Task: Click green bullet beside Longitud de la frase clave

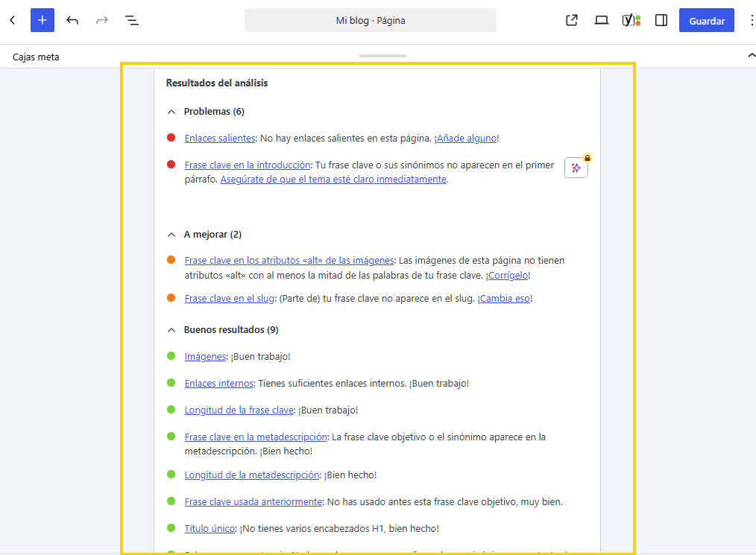Action: 171,410
